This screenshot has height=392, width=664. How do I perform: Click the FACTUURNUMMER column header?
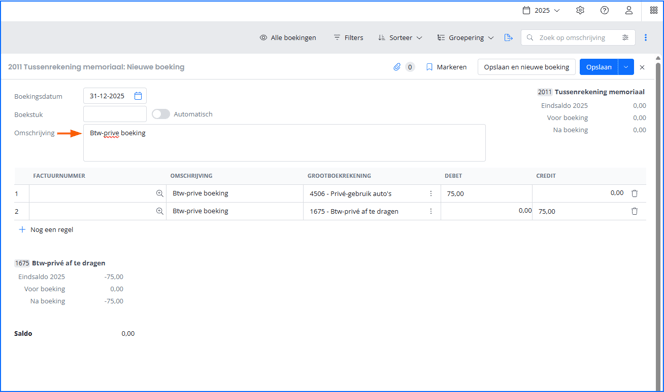(x=59, y=176)
